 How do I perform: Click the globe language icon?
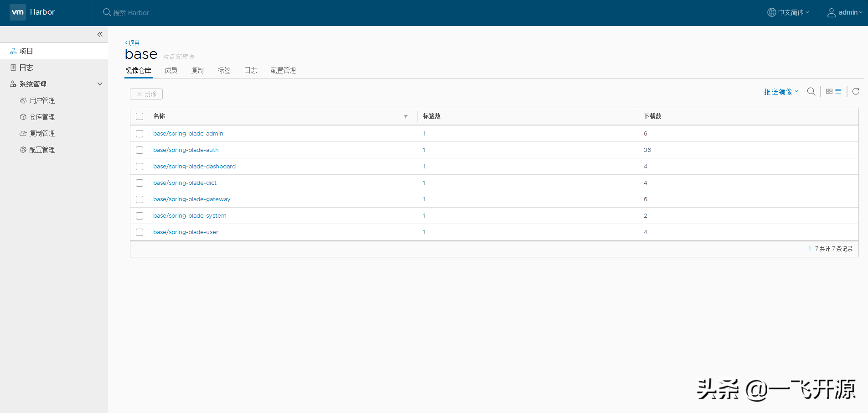click(771, 12)
